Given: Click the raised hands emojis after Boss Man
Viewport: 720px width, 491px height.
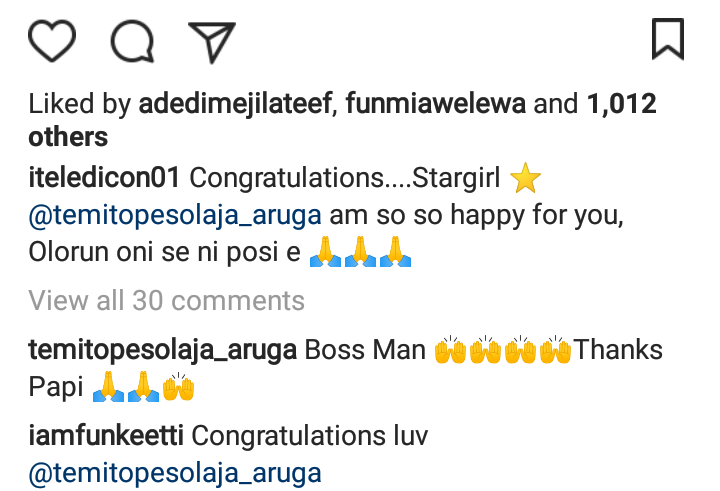Looking at the screenshot, I should point(502,351).
